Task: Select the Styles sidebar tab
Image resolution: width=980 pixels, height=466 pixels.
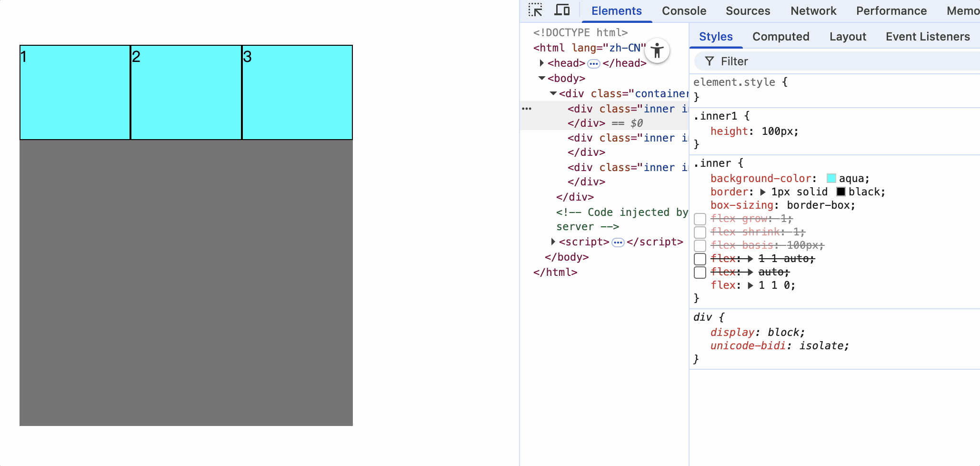Action: [x=716, y=37]
